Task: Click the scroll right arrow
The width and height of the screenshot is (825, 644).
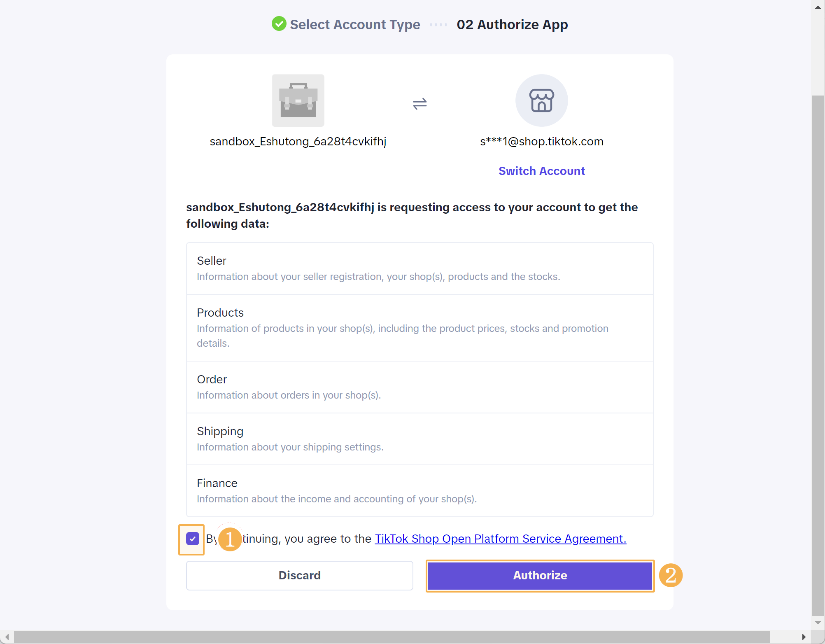Action: point(804,637)
